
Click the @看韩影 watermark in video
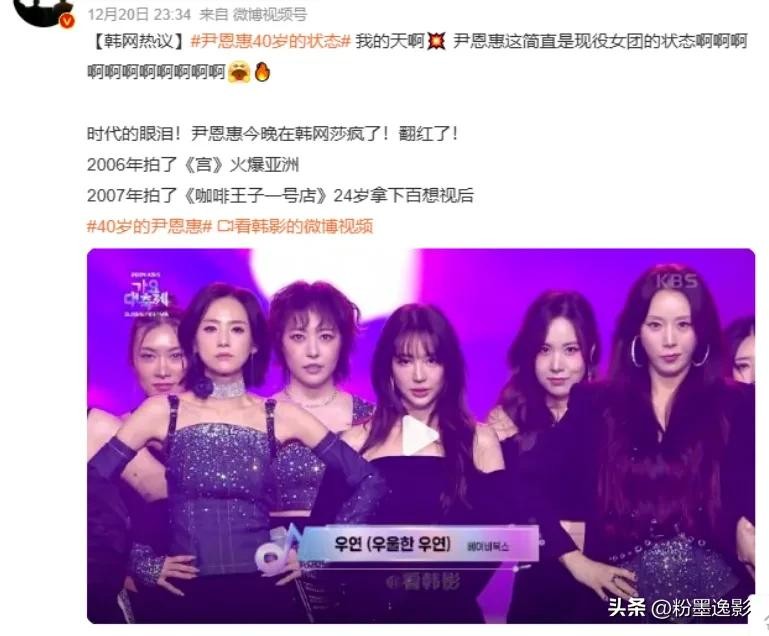(x=424, y=582)
